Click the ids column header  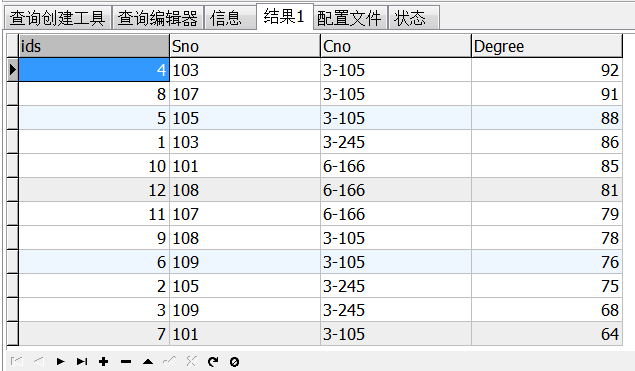pyautogui.click(x=94, y=46)
